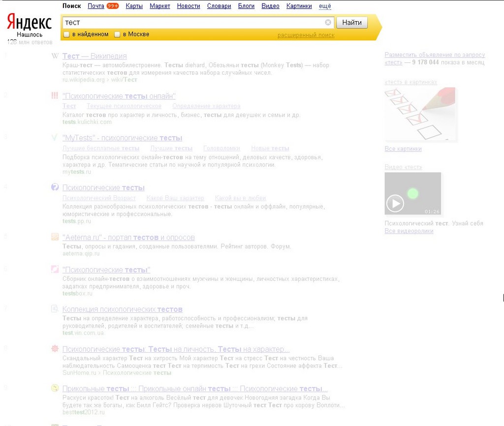This screenshot has height=426, width=504.
Task: Click the yellow smiley favicon of besttest2012.ru
Action: coord(55,388)
